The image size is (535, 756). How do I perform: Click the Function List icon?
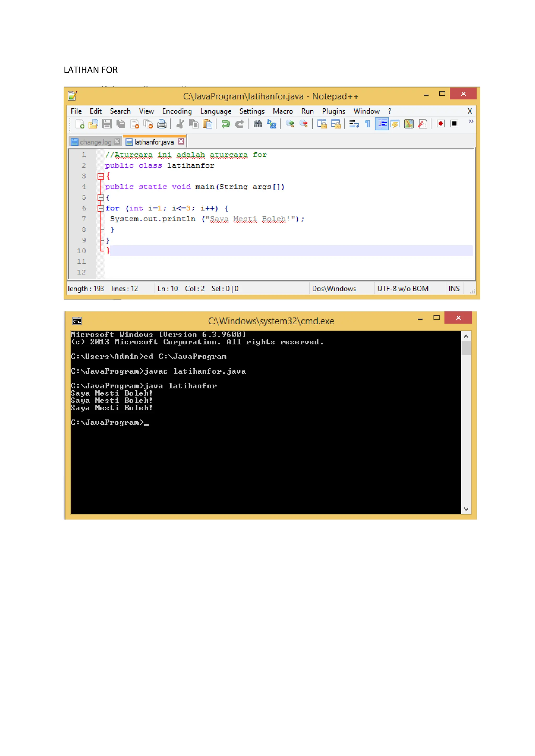[x=423, y=124]
